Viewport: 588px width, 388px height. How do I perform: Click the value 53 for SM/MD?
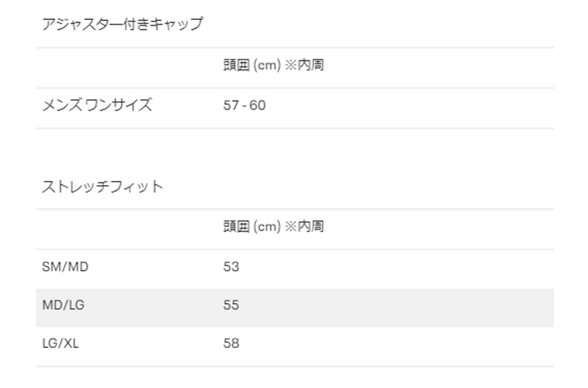click(x=231, y=266)
